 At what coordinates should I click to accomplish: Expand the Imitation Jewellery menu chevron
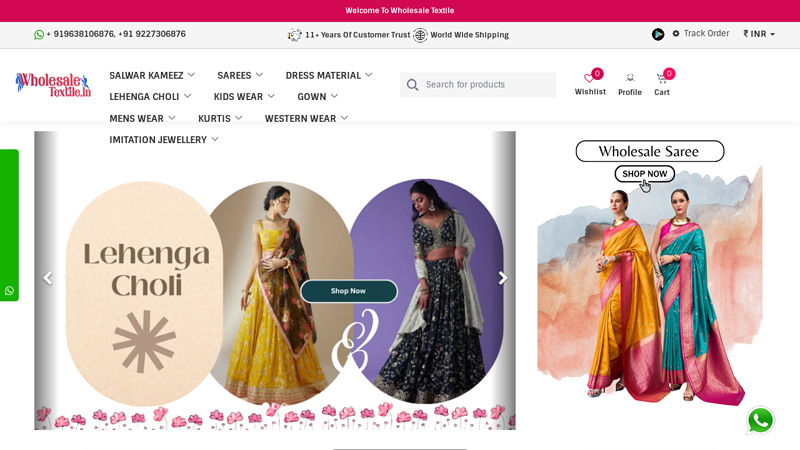pos(215,139)
